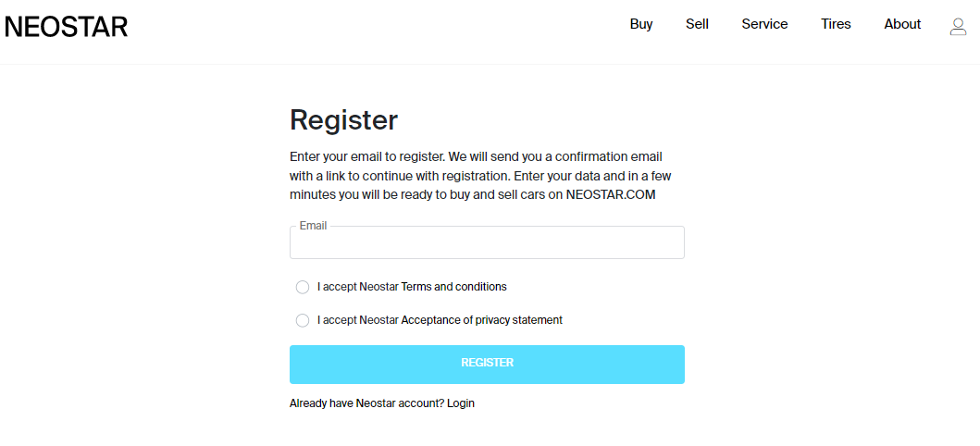Open the About page
This screenshot has height=446, width=980.
[902, 24]
